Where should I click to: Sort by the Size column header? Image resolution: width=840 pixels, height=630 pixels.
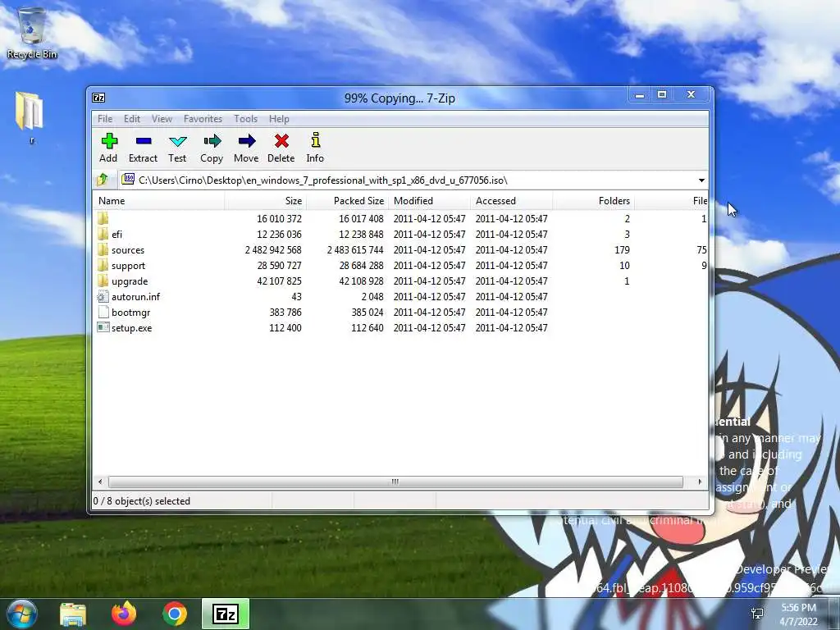pyautogui.click(x=265, y=201)
